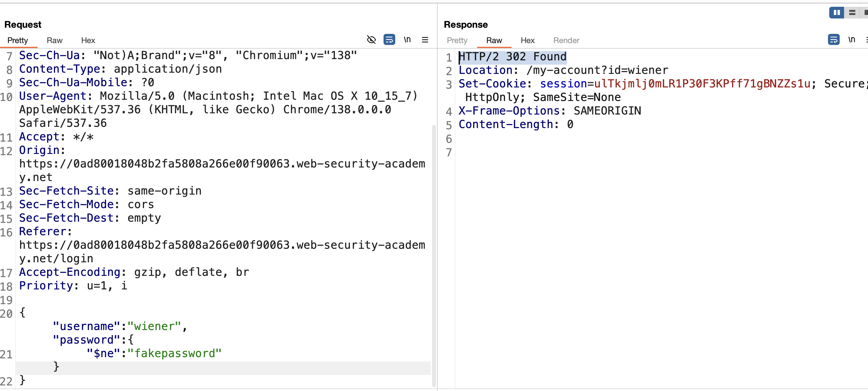This screenshot has height=391, width=868.
Task: Switch Response view to Pretty tab
Action: click(457, 40)
